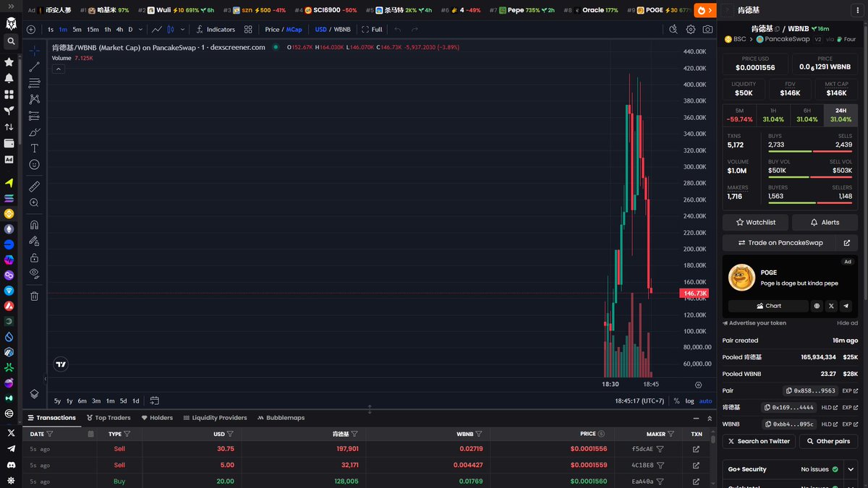Toggle chart to MCap view
The height and width of the screenshot is (488, 868).
[x=294, y=30]
